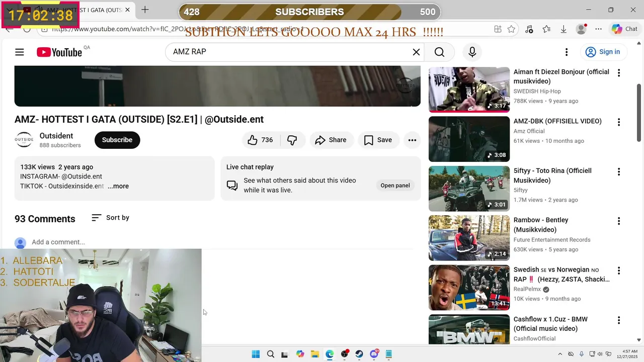644x362 pixels.
Task: Play 5iftyy Toto Rina thumbnail
Action: click(469, 189)
